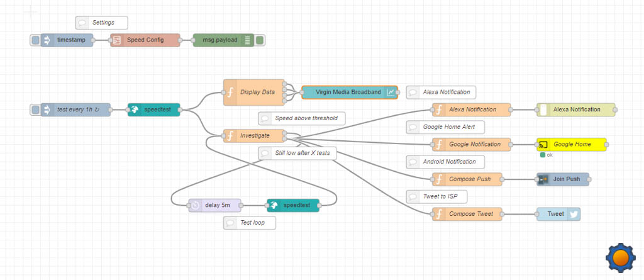Select the Compose Push function node

point(467,179)
